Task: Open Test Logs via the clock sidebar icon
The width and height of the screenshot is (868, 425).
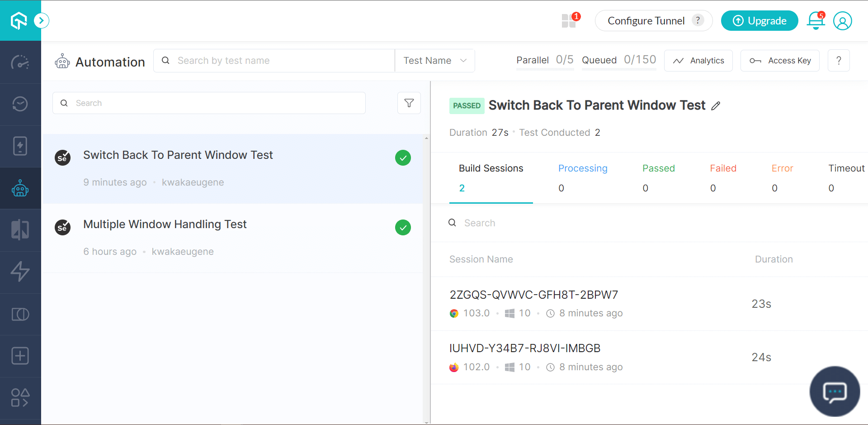Action: click(20, 104)
